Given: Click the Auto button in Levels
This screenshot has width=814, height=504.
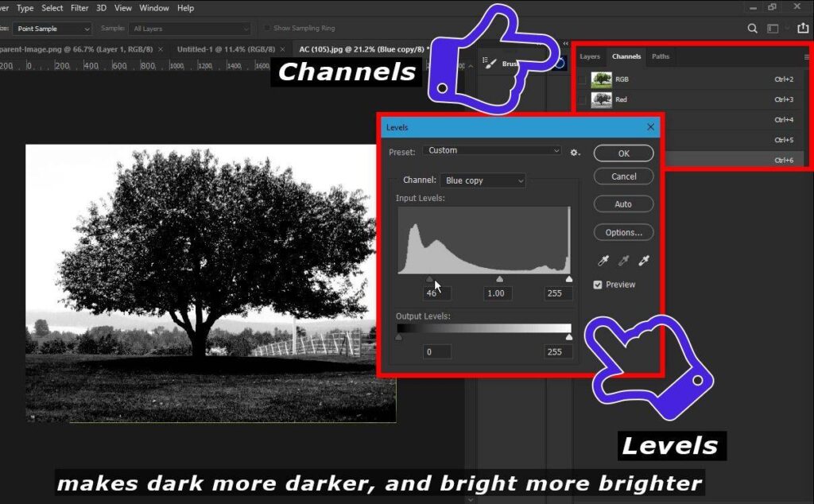Looking at the screenshot, I should (623, 204).
